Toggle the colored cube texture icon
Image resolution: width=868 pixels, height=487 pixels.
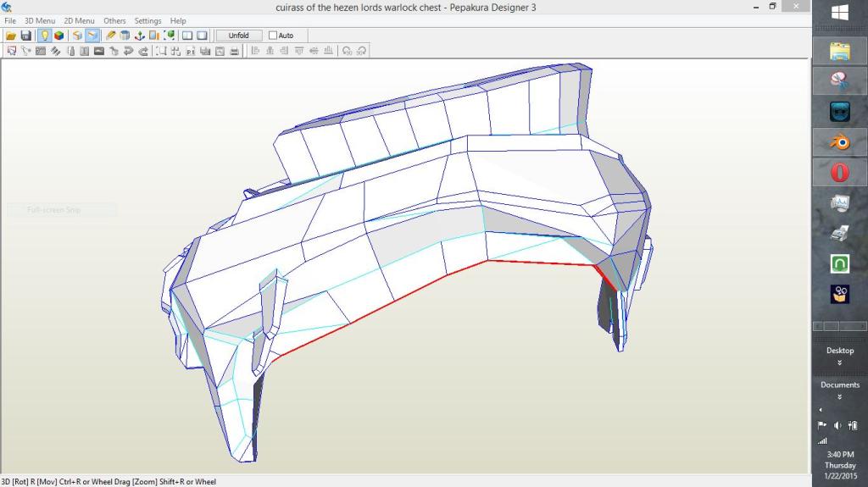coord(58,36)
